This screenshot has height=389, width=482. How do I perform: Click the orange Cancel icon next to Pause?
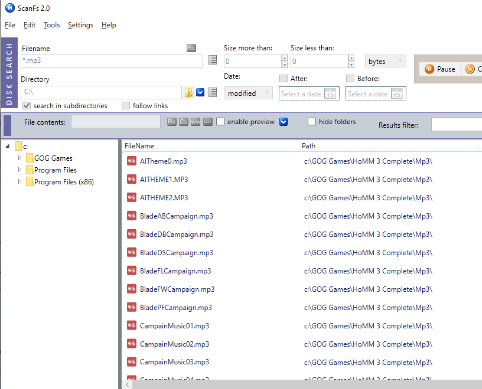tap(470, 69)
